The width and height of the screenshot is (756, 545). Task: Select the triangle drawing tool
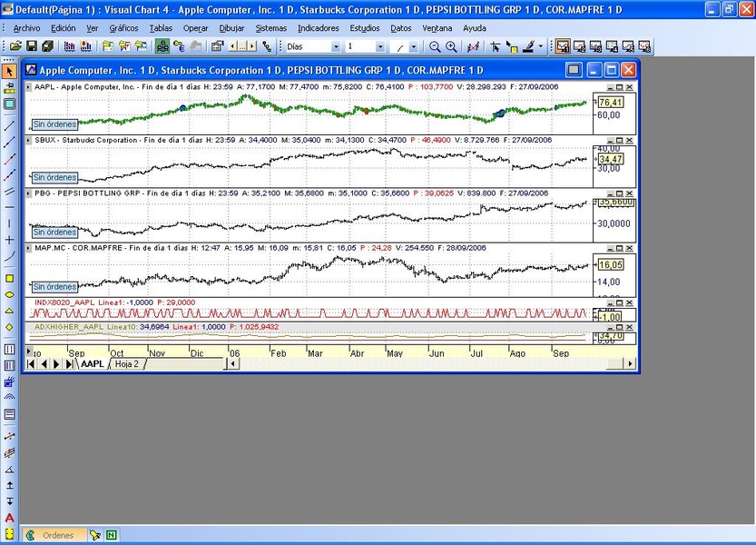(x=9, y=312)
